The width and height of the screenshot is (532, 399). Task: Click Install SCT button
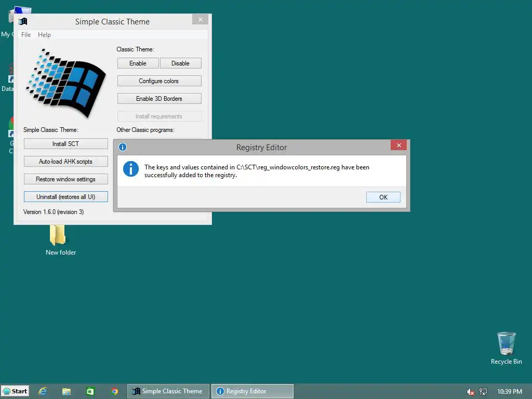coord(66,144)
